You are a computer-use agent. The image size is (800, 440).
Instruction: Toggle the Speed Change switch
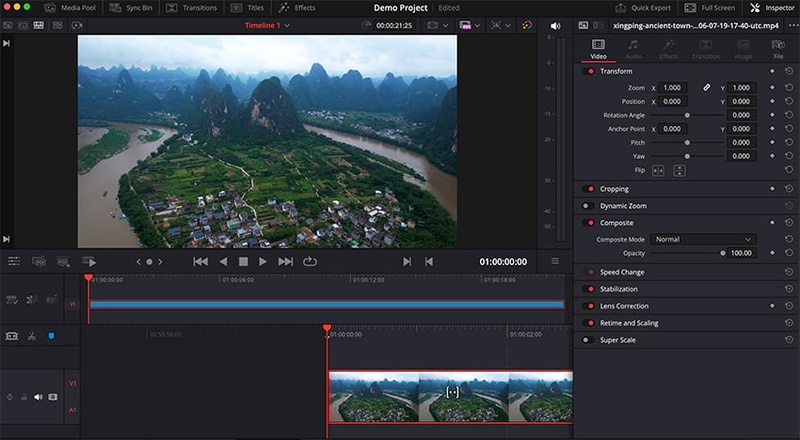588,272
